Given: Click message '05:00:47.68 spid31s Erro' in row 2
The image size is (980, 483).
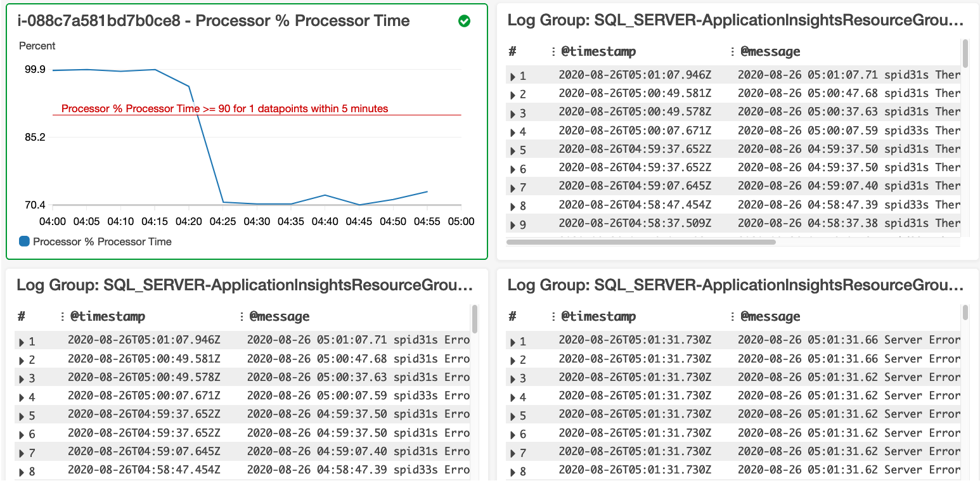Looking at the screenshot, I should point(359,359).
